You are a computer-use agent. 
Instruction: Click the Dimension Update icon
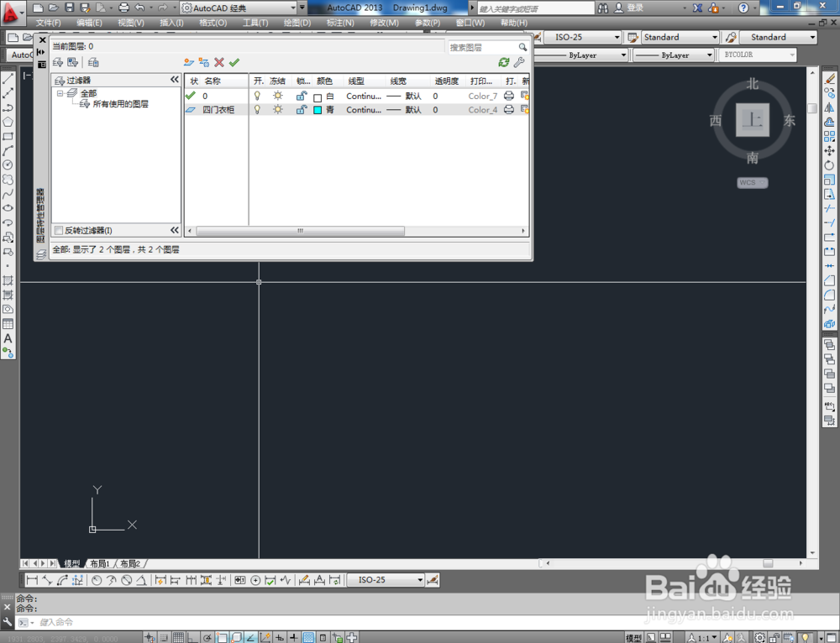tap(335, 580)
